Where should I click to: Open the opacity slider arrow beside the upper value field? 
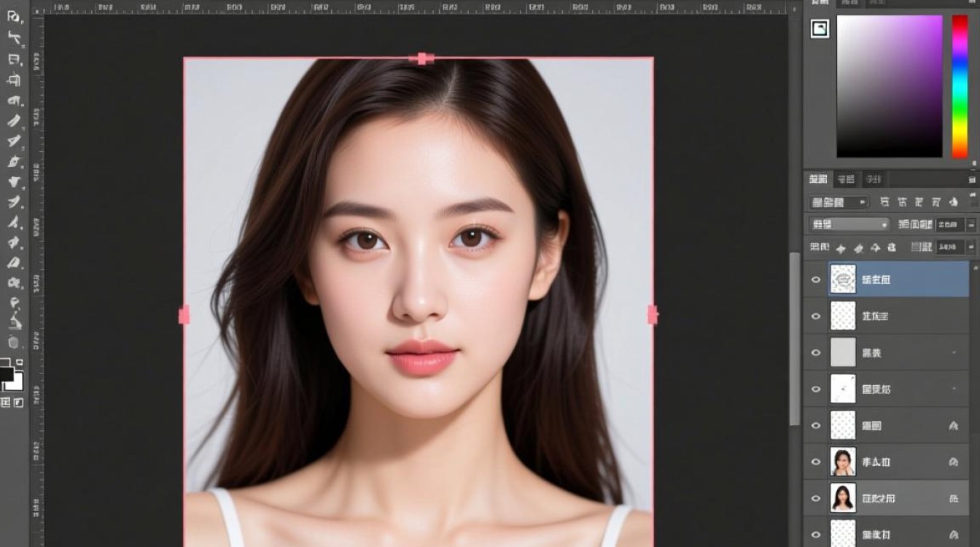pos(971,225)
